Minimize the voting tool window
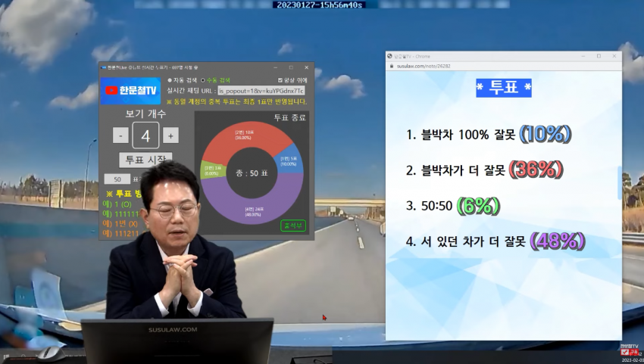 [276, 67]
